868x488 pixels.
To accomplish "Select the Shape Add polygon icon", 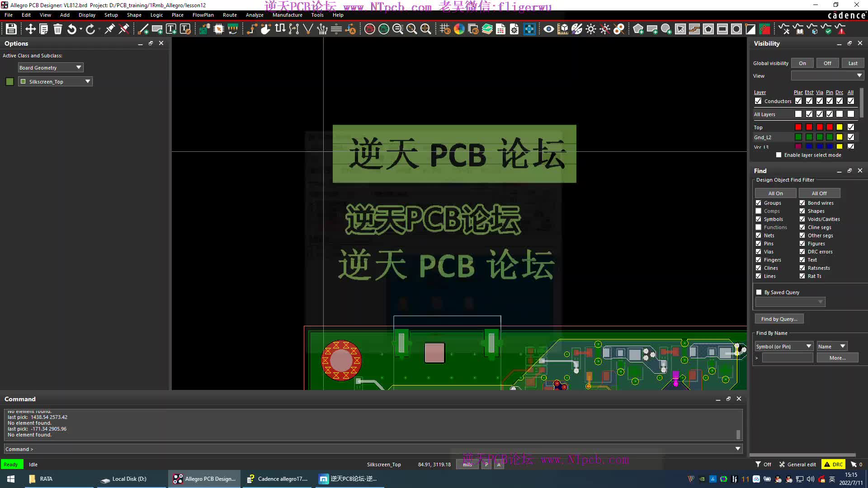I will pyautogui.click(x=638, y=29).
